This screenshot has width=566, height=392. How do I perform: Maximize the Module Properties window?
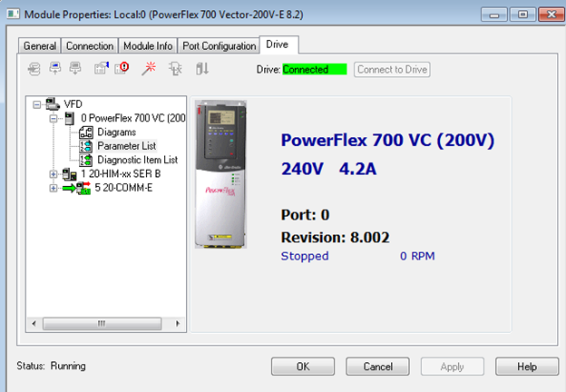522,15
